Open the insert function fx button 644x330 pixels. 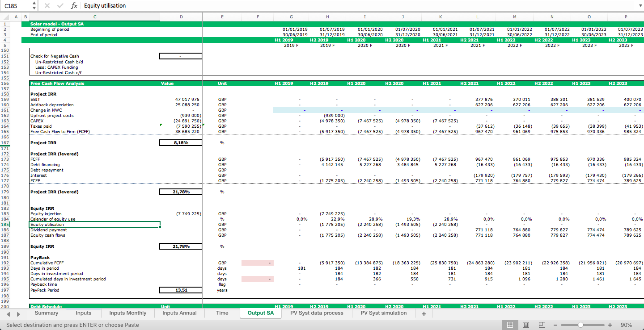pos(74,6)
